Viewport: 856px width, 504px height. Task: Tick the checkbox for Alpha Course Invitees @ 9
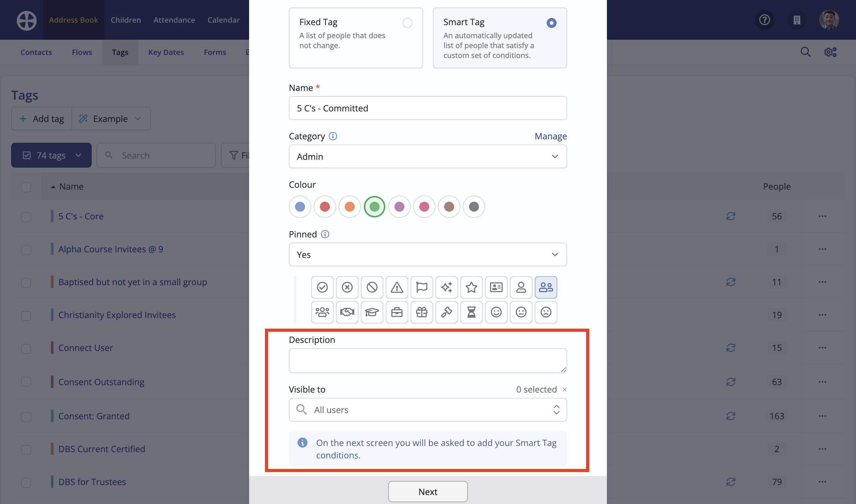click(26, 250)
